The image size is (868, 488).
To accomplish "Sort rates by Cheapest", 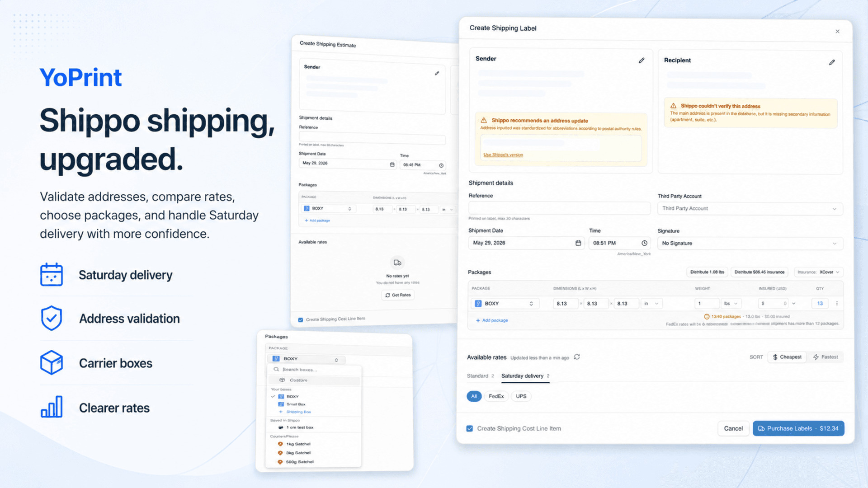I will point(787,357).
